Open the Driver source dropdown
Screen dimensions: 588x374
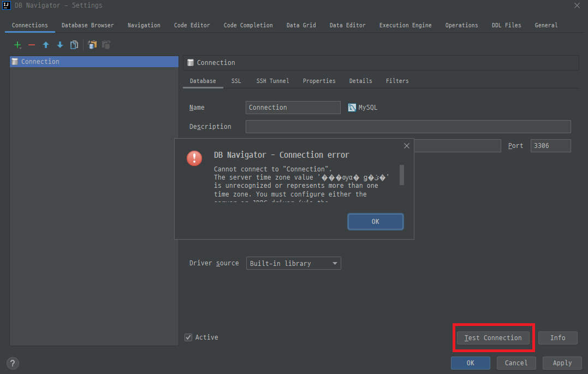coord(293,263)
